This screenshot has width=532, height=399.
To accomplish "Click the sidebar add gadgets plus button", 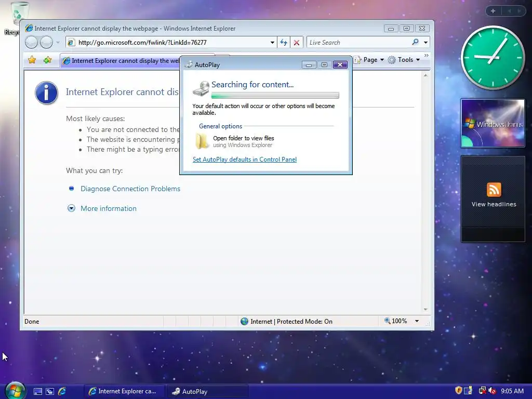I will click(493, 11).
